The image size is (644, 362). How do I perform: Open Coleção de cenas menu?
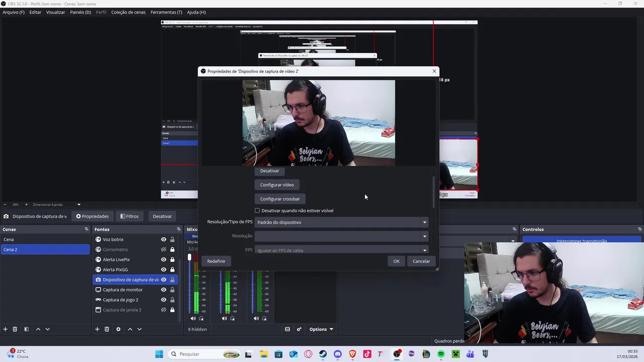coord(128,12)
